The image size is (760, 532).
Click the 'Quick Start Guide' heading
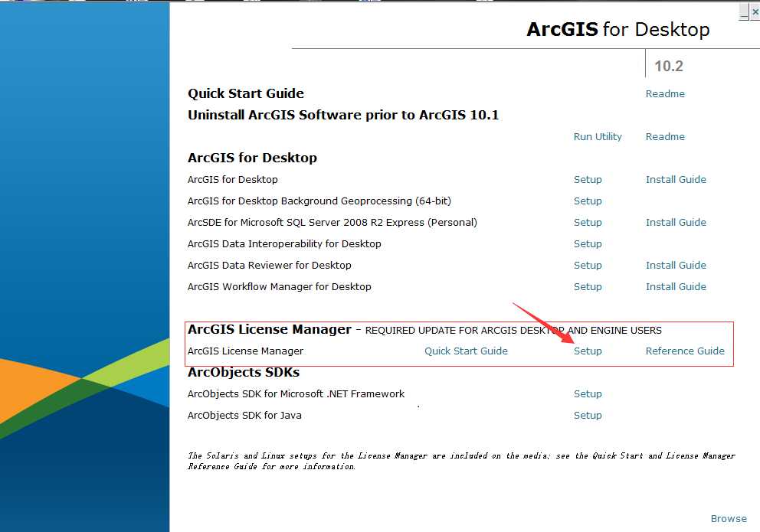pos(246,93)
